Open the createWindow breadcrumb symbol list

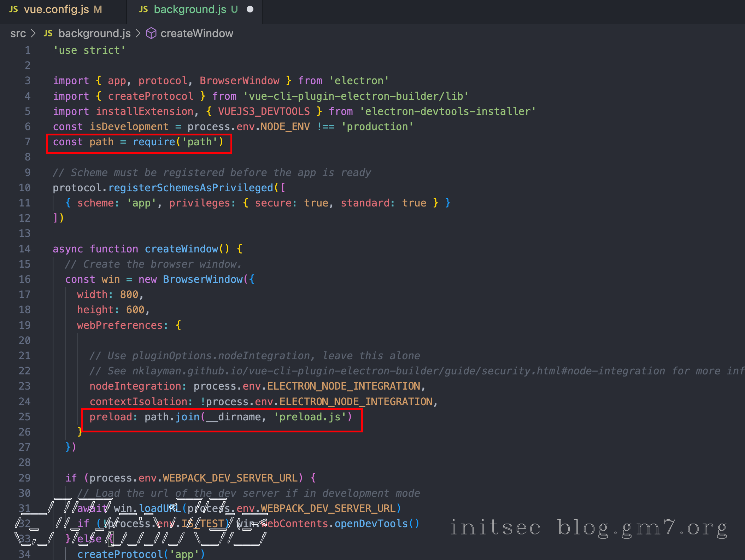pyautogui.click(x=197, y=34)
